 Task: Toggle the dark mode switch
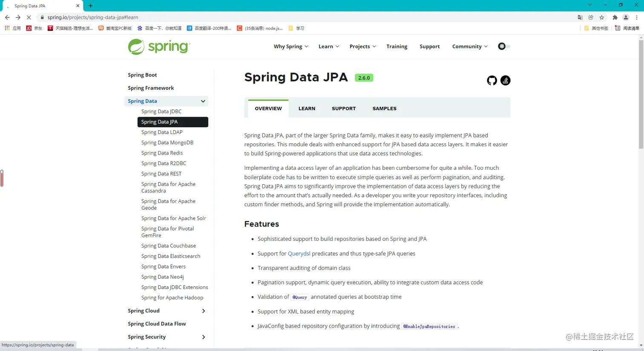click(504, 46)
